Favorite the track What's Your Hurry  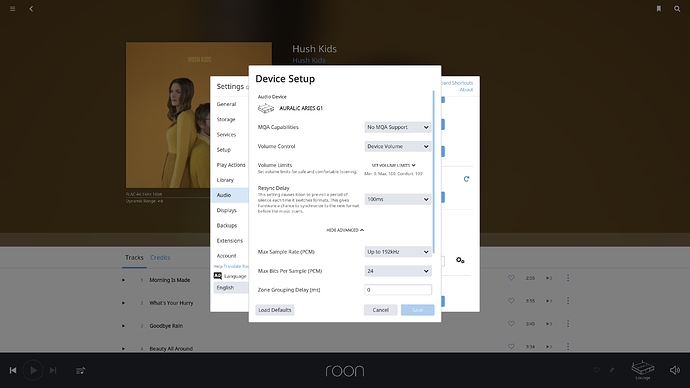coord(511,301)
